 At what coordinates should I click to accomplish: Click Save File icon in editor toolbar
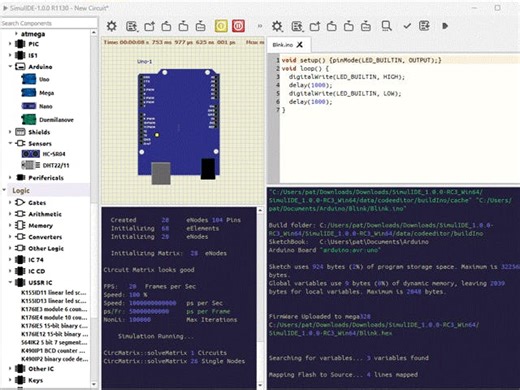pos(331,26)
